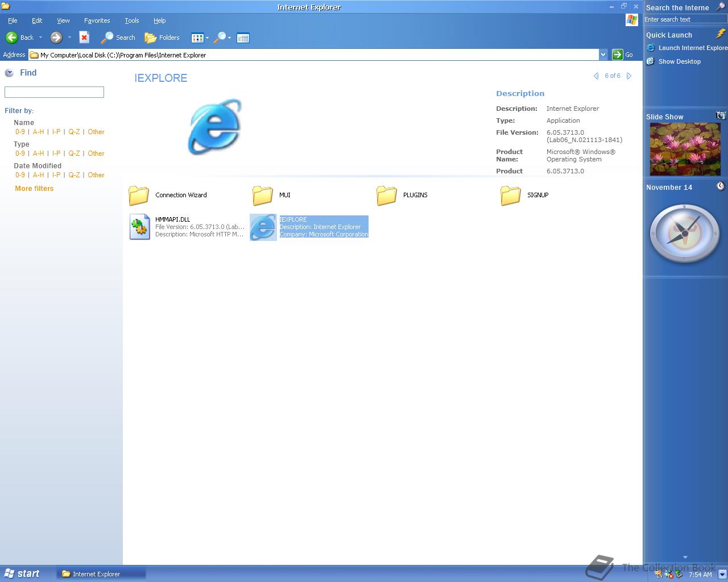Screen dimensions: 728x582
Task: Go to next item arrow in preview
Action: coord(629,76)
